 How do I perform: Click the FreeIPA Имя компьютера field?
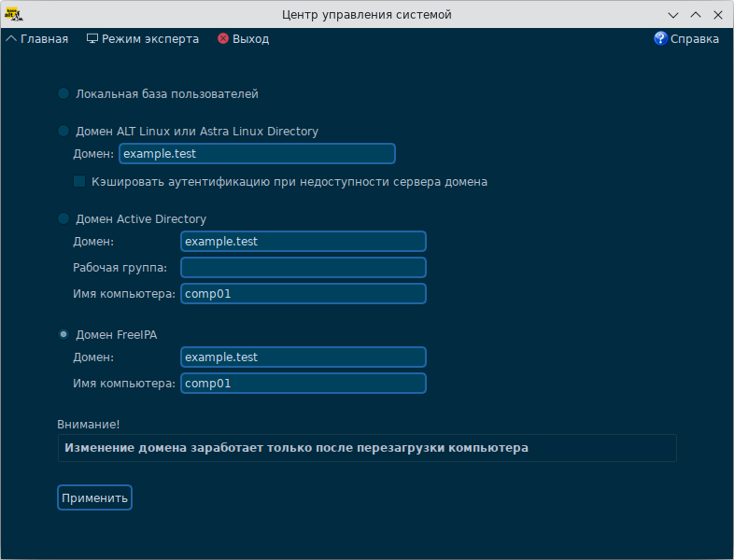(303, 384)
